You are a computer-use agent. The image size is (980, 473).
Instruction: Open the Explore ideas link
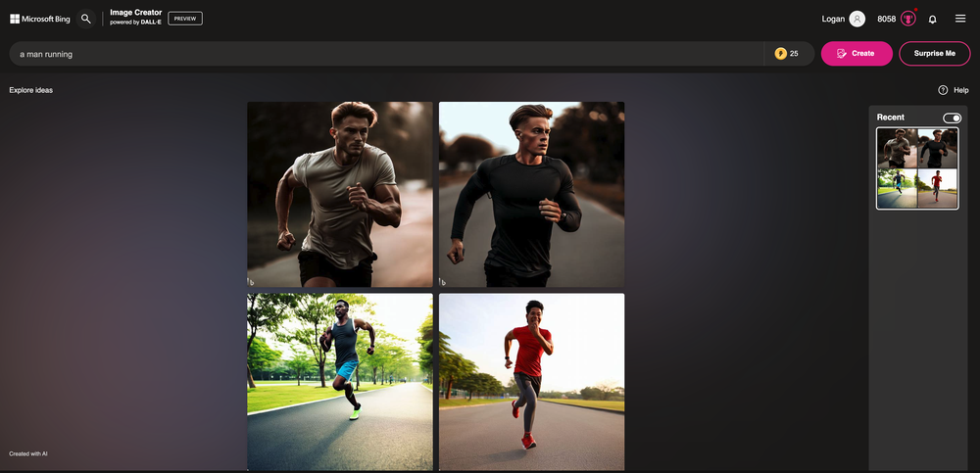tap(30, 90)
